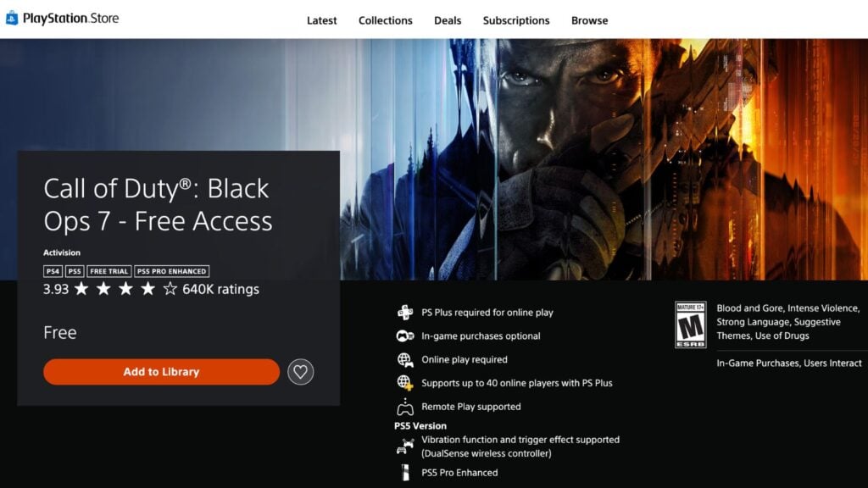Image resolution: width=868 pixels, height=488 pixels.
Task: Click the in-game purchases icon
Action: 405,336
